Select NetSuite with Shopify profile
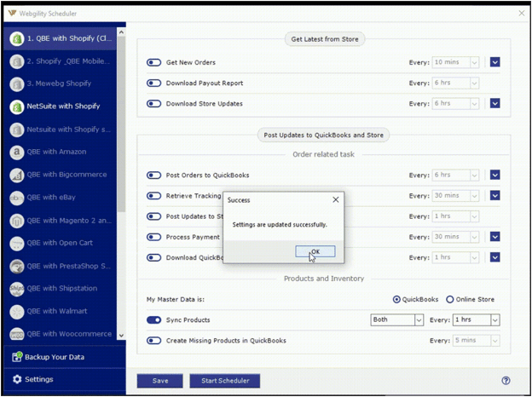The width and height of the screenshot is (532, 397). pyautogui.click(x=63, y=106)
